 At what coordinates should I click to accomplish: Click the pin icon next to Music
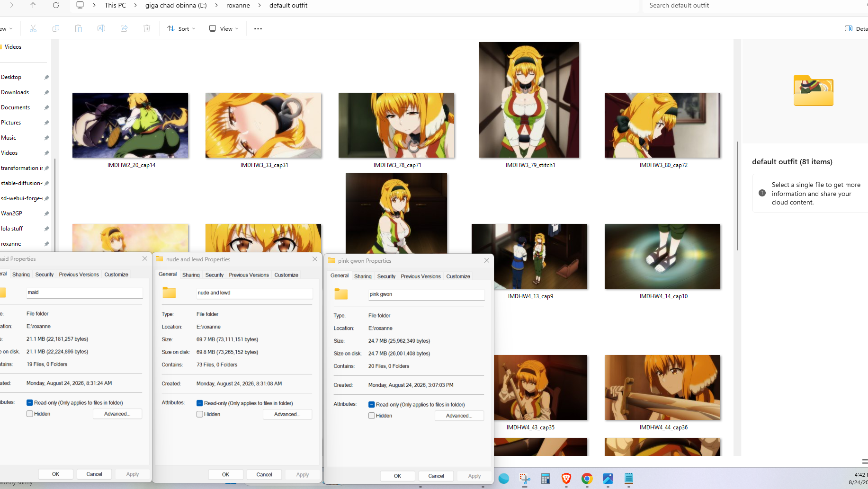(46, 138)
